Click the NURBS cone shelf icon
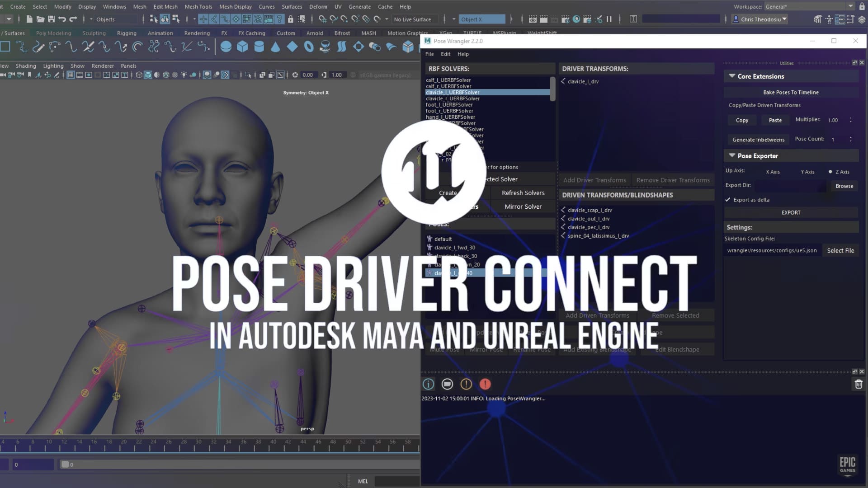 (x=275, y=47)
